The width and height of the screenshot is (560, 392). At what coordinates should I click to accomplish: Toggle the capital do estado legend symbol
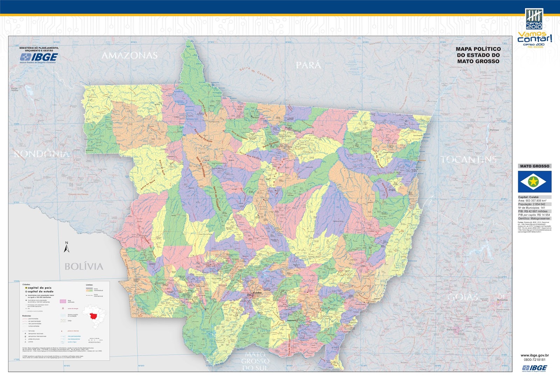coord(26,292)
